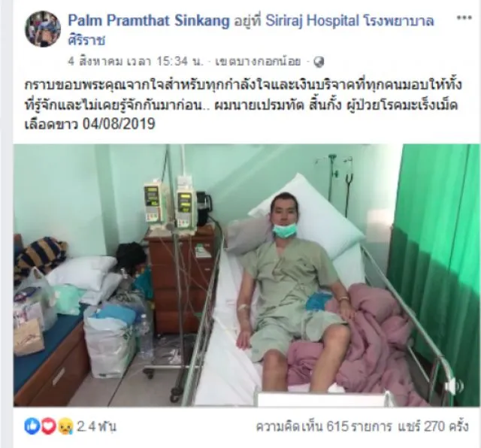Click the โรงพยาบาลศิริราช Thai hospital name link
The width and height of the screenshot is (481, 448).
tap(251, 30)
